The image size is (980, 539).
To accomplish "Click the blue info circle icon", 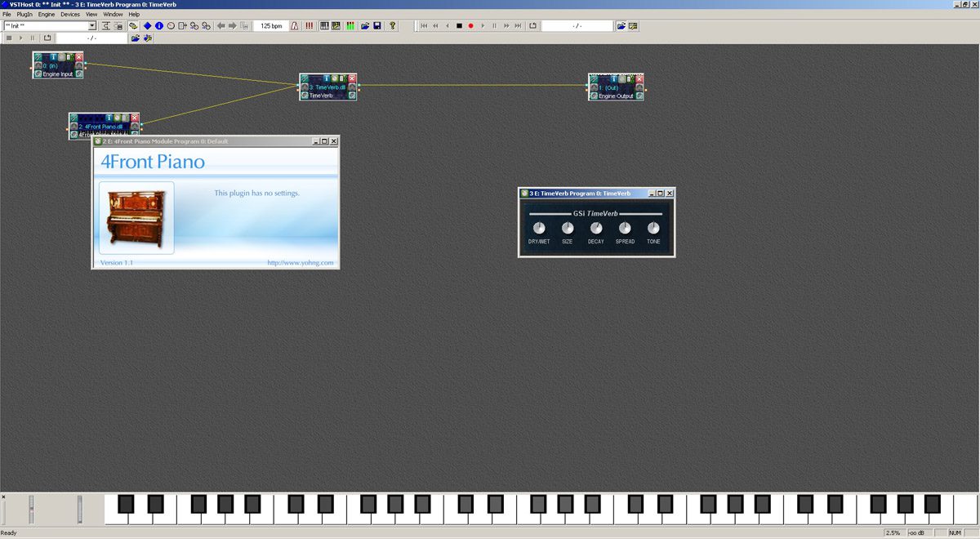I will (x=159, y=26).
